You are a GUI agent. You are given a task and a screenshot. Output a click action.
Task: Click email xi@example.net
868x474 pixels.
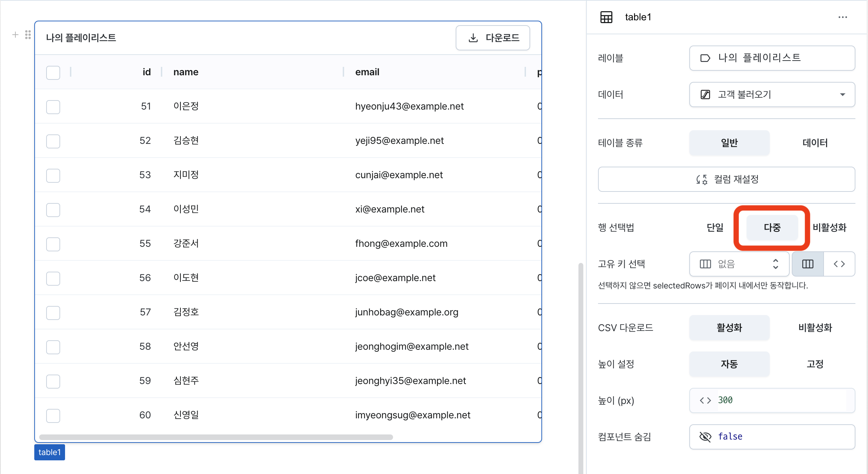point(390,209)
